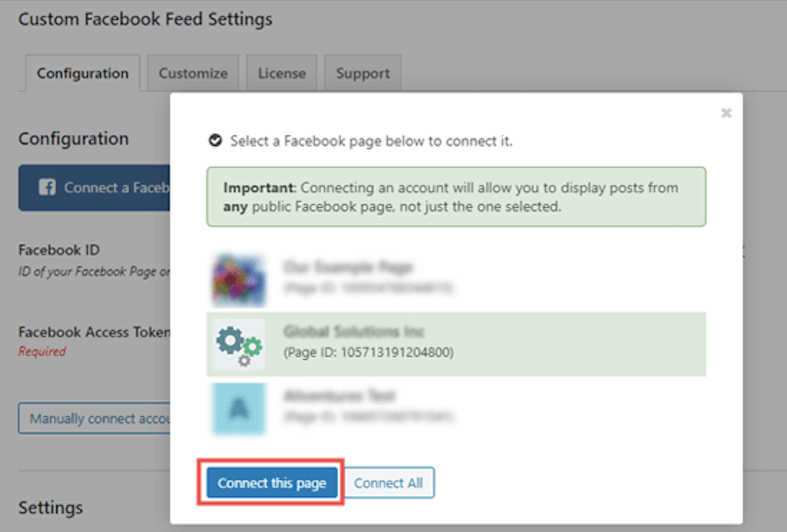Go to the Support tab
This screenshot has height=532, width=787.
(x=363, y=73)
